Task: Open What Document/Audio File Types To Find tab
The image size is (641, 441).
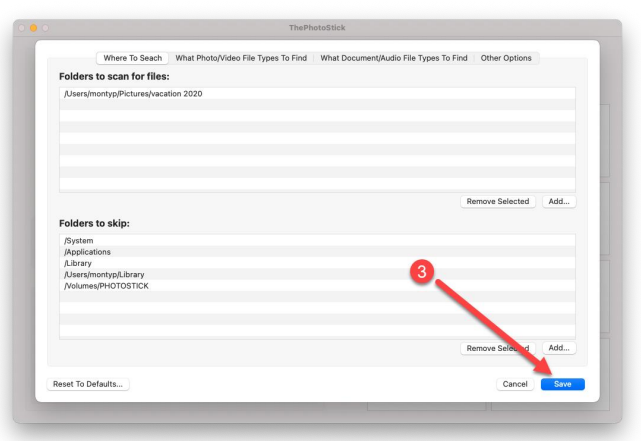Action: 394,58
